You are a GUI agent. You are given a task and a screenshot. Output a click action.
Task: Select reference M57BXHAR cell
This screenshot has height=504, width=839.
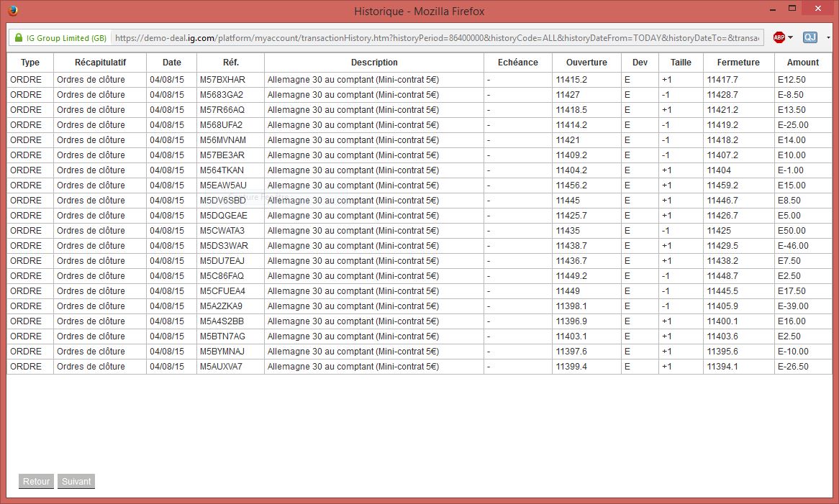tap(231, 80)
